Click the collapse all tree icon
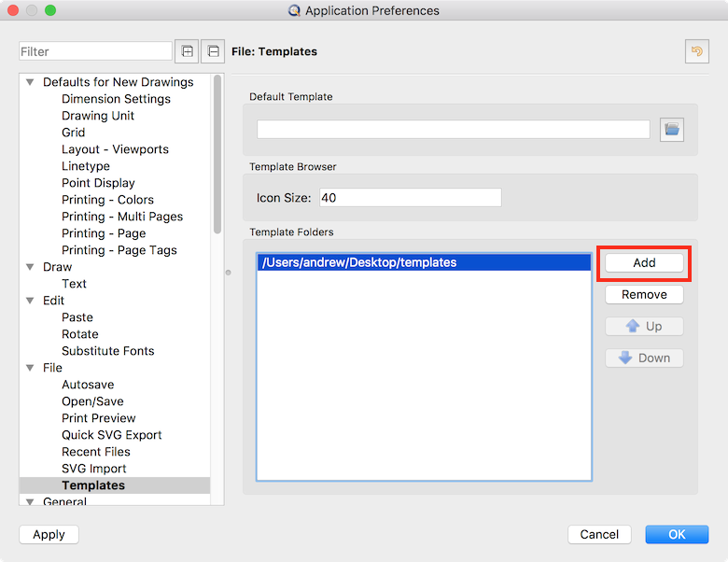 tap(214, 51)
